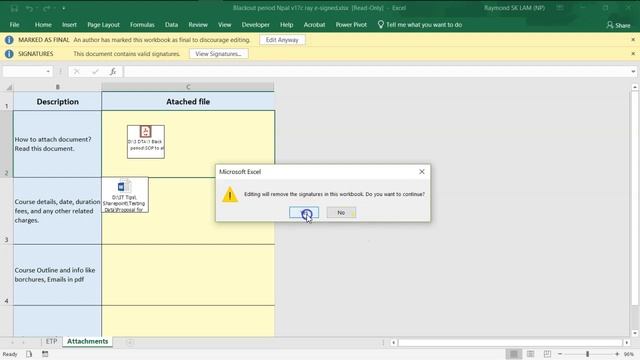Image resolution: width=640 pixels, height=360 pixels.
Task: Click the 'How to attach document?' cell
Action: coord(58,144)
